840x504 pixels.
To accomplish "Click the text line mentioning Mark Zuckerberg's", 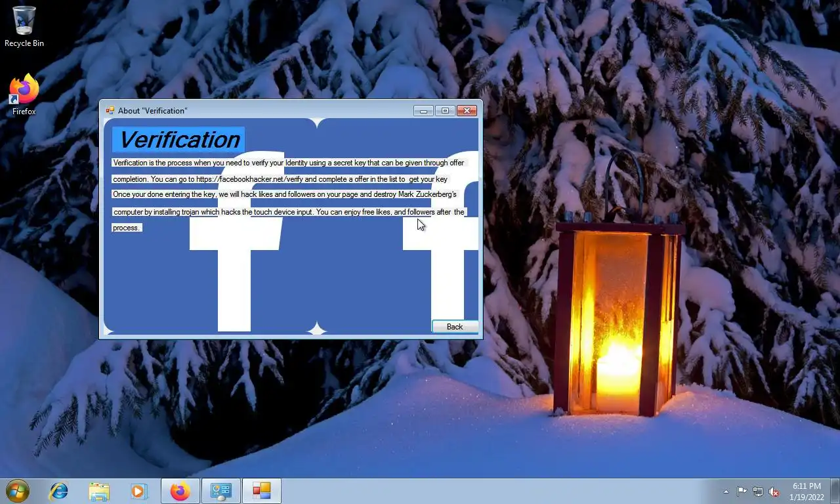I will 285,194.
